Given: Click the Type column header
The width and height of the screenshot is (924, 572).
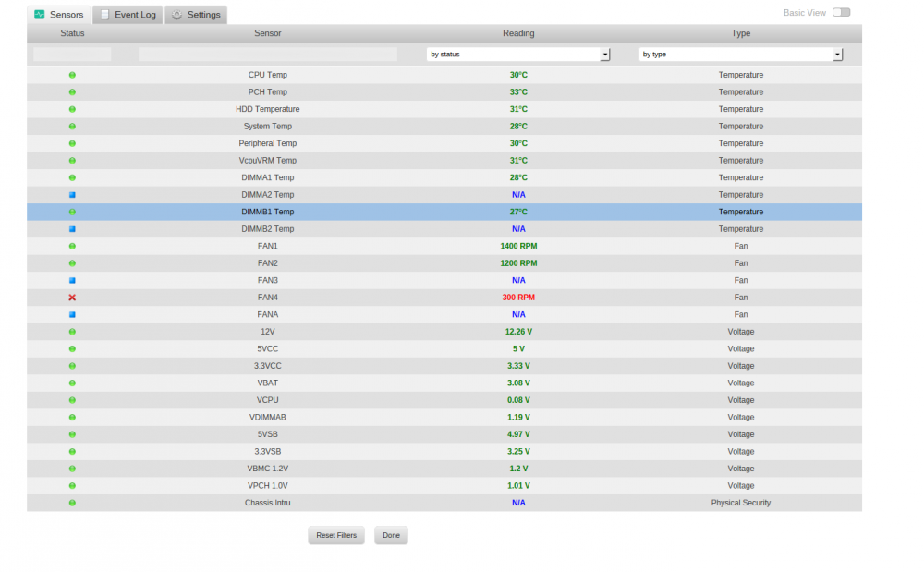Looking at the screenshot, I should click(741, 33).
